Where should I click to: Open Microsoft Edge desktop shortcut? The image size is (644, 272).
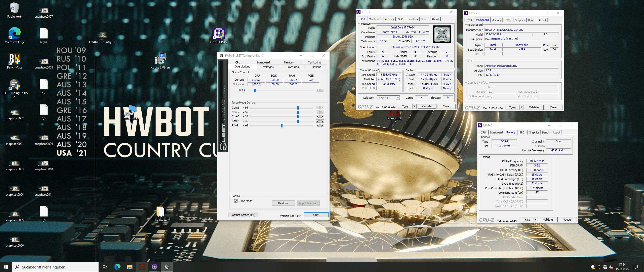tap(14, 36)
